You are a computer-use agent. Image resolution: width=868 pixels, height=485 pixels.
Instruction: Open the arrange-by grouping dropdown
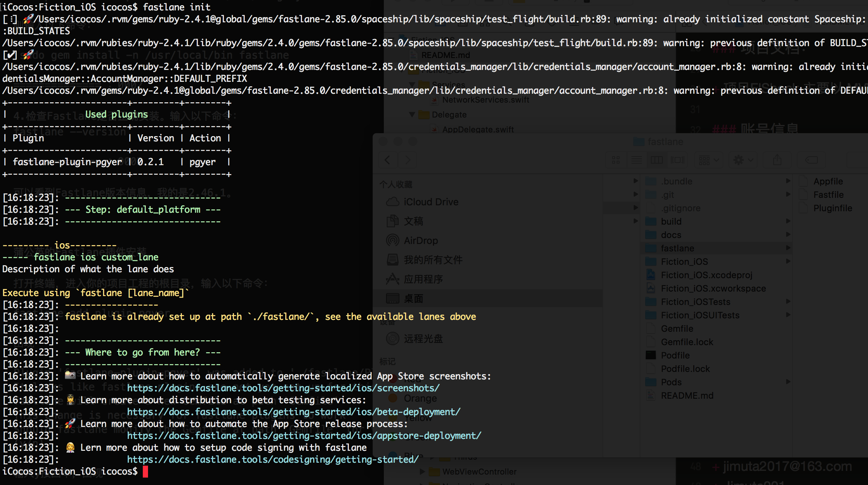click(x=709, y=160)
